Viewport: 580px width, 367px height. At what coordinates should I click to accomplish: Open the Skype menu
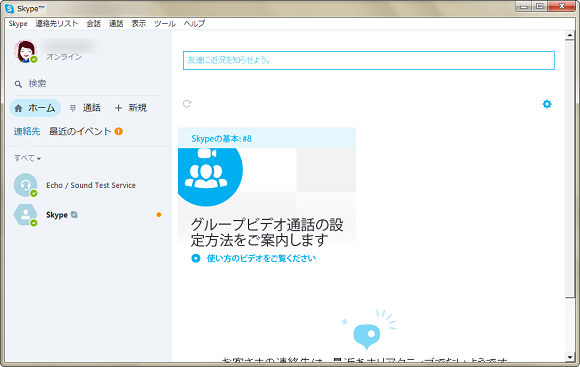(x=18, y=24)
